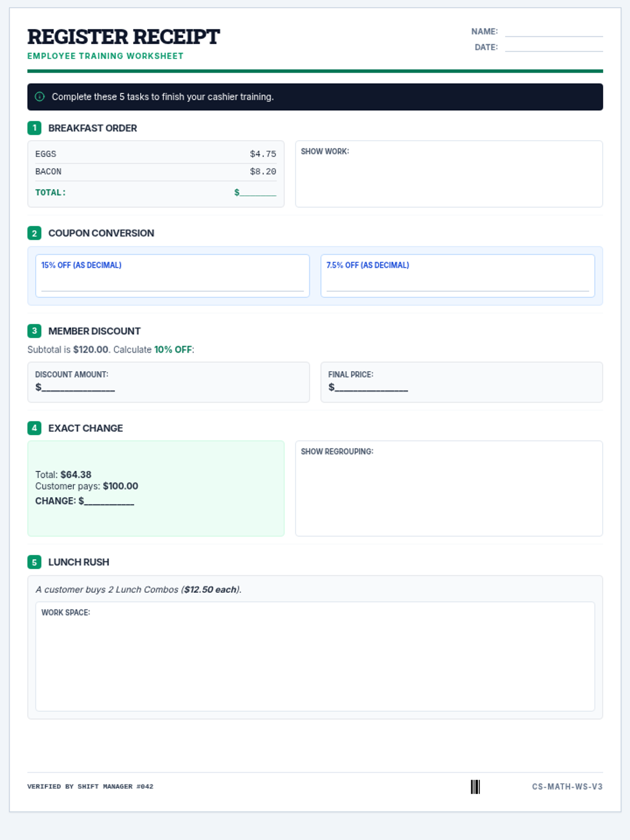
Task: Click inside the SHOW WORK box
Action: (449, 178)
